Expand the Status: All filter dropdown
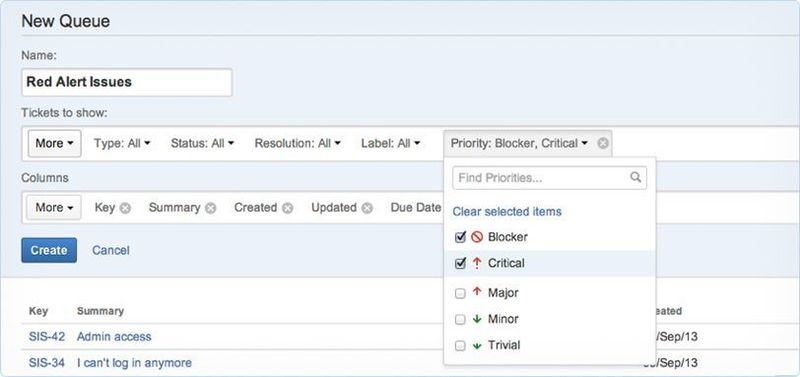This screenshot has height=377, width=800. click(x=202, y=143)
